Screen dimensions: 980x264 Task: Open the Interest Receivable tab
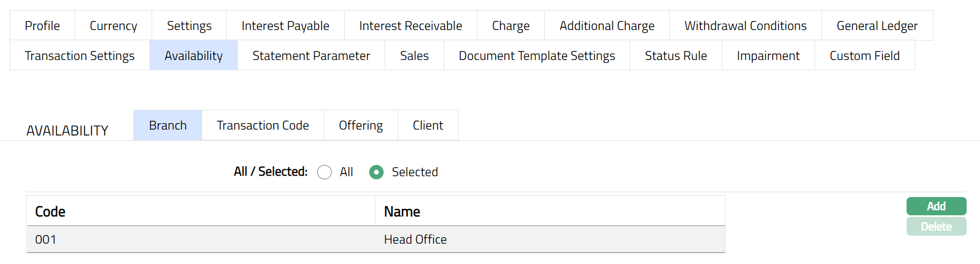pos(410,26)
